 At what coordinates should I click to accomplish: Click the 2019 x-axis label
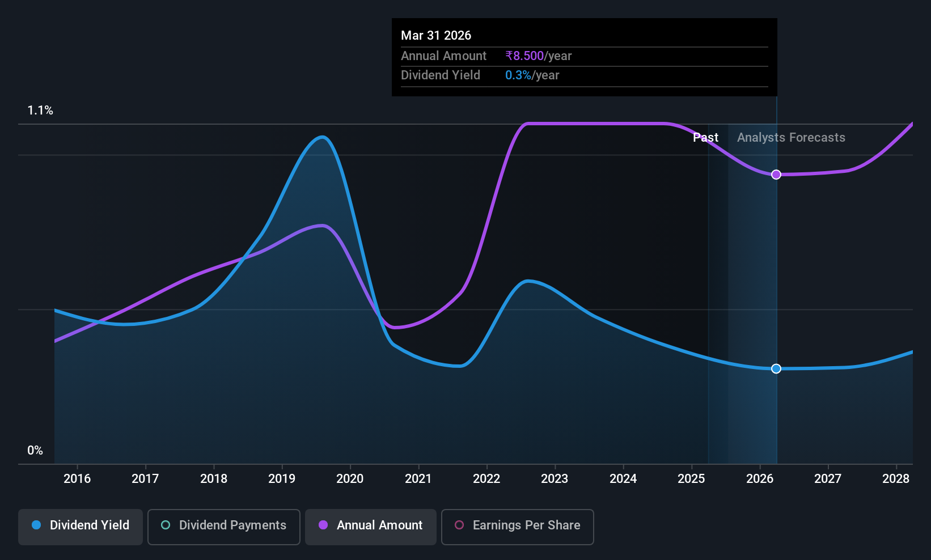282,479
